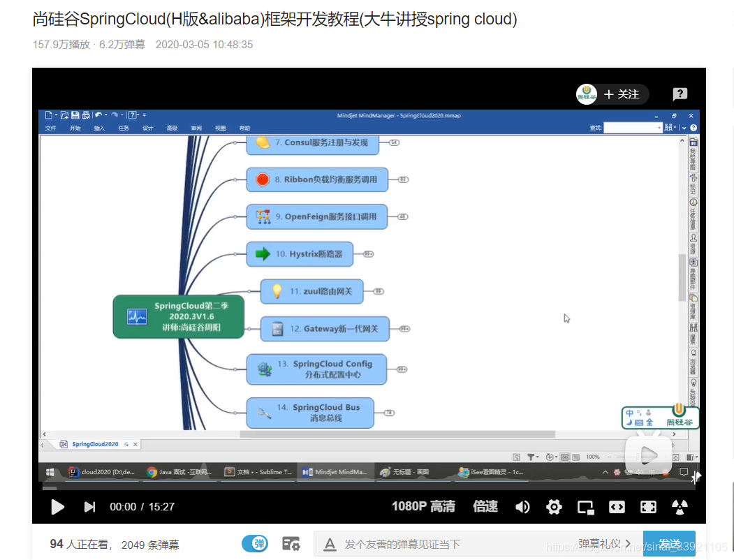Select the 11. zuul路由网关 topic
Screen dimensions: 734x560
tap(311, 291)
